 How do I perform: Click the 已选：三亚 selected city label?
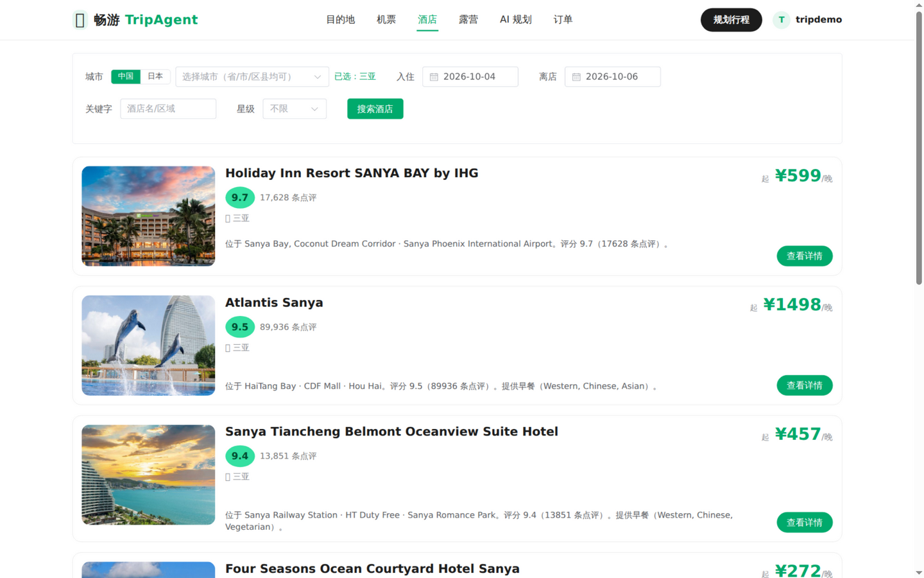tap(355, 76)
